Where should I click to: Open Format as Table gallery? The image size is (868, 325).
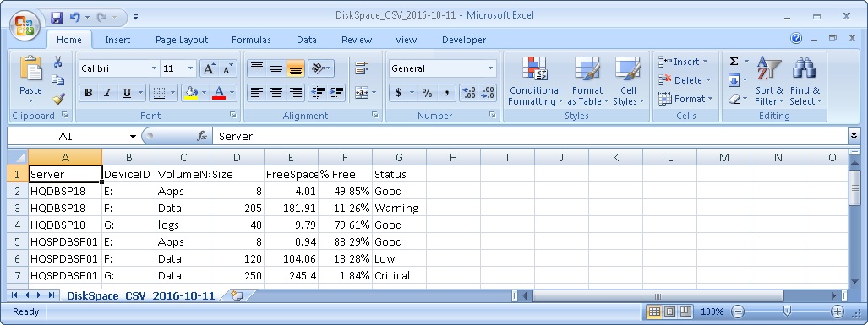(587, 81)
